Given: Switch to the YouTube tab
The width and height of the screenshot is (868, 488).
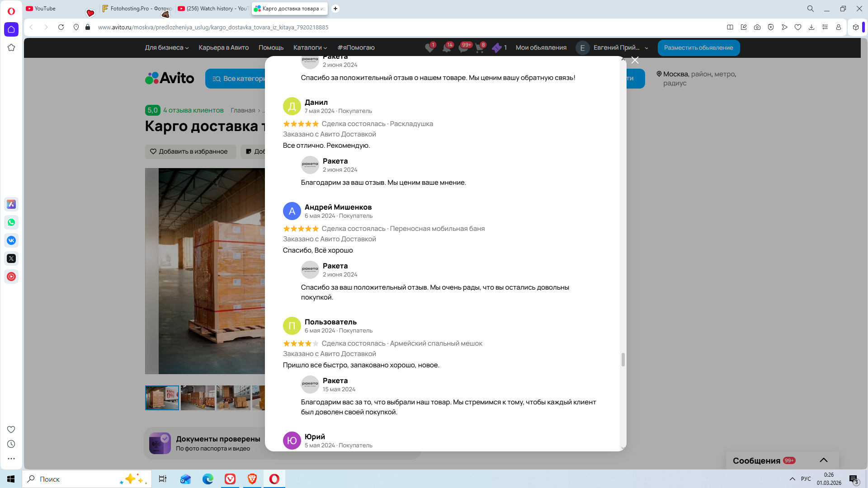Looking at the screenshot, I should click(45, 9).
